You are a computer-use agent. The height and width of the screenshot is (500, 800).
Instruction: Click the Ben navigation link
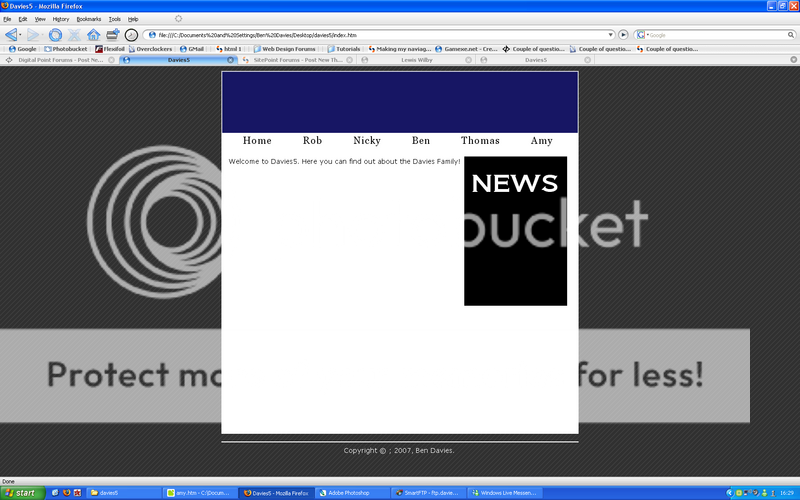[421, 140]
